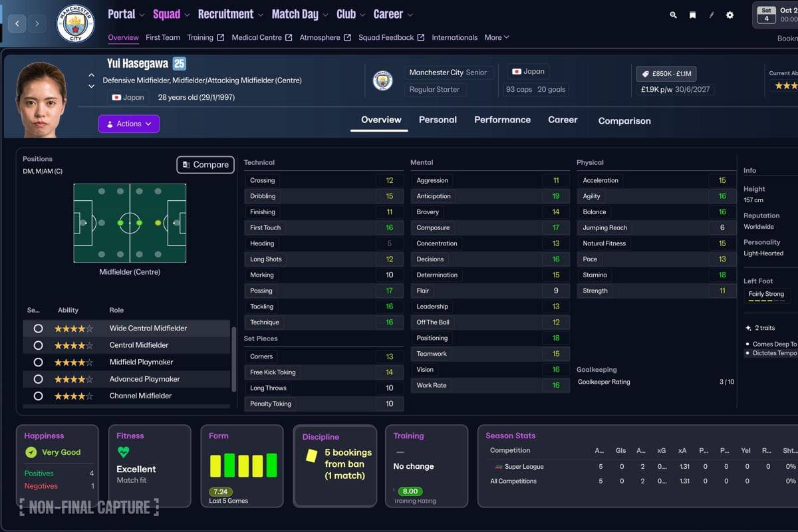The width and height of the screenshot is (798, 532).
Task: Click the back navigation arrow
Action: tap(17, 23)
